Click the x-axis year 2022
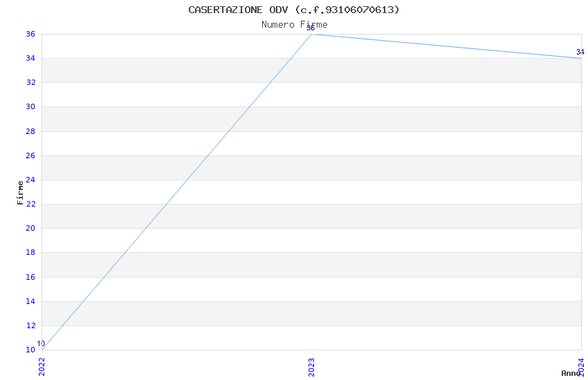 [42, 367]
